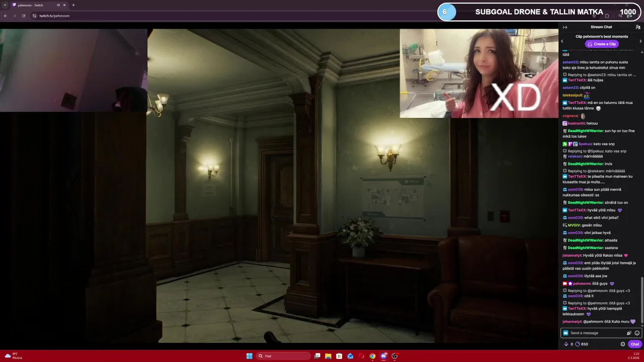Collapse the Stream Chat panel arrow icon
The image size is (644, 362).
(x=565, y=27)
